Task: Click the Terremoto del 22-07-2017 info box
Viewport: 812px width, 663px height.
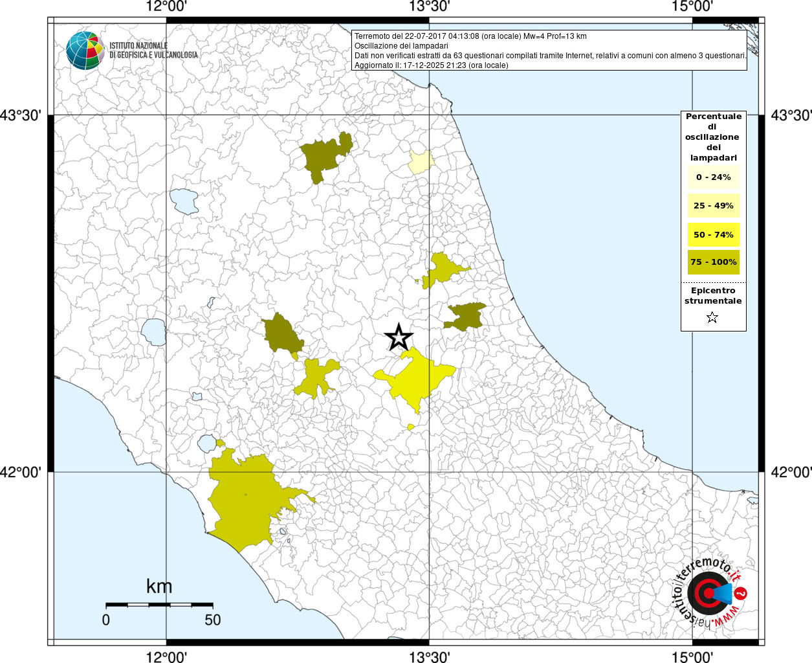Action: (x=549, y=51)
